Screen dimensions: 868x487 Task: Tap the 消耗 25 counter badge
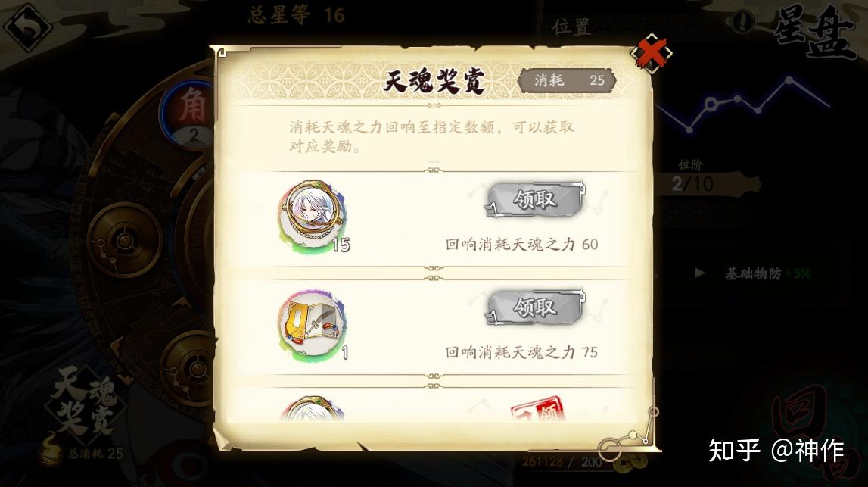coord(568,81)
